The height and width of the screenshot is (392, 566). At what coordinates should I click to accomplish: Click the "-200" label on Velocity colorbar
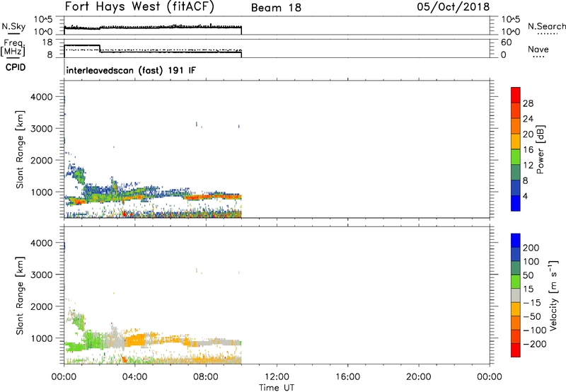(x=535, y=344)
